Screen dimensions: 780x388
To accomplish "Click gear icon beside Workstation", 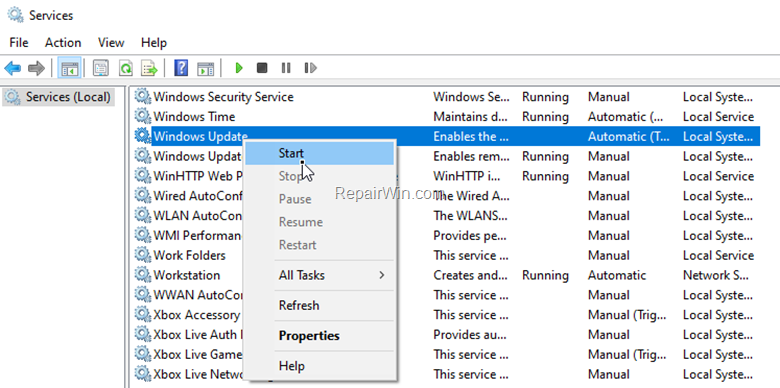I will [x=143, y=275].
